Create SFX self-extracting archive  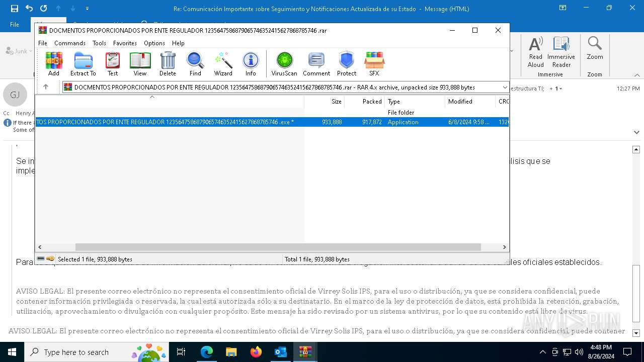pos(374,64)
